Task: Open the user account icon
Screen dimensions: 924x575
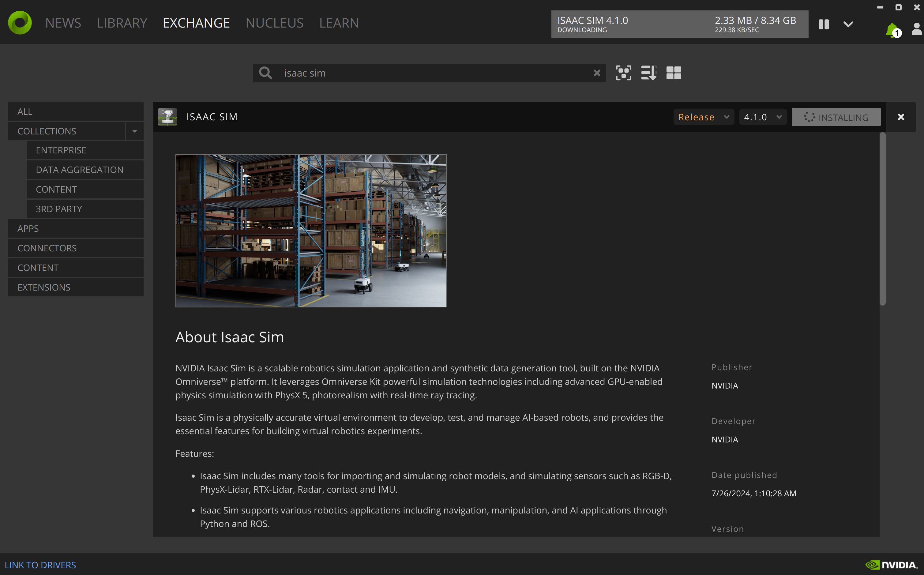Action: tap(917, 28)
